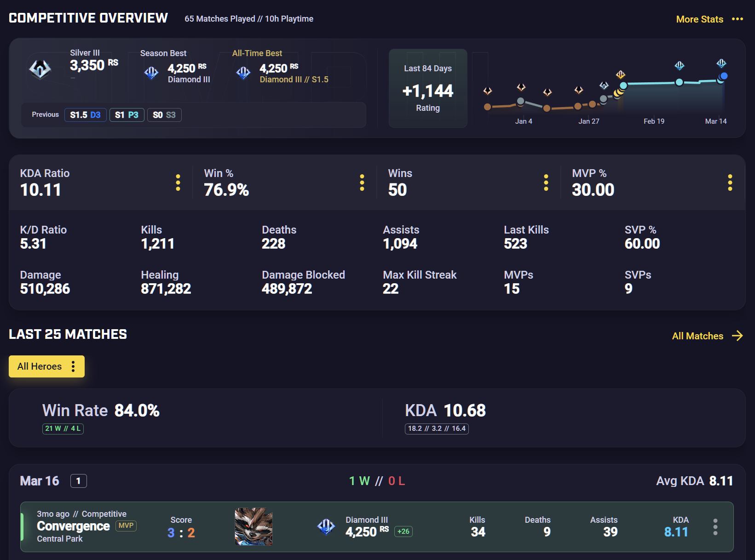Open MVP % stat options menu
The height and width of the screenshot is (560, 755).
pos(730,183)
